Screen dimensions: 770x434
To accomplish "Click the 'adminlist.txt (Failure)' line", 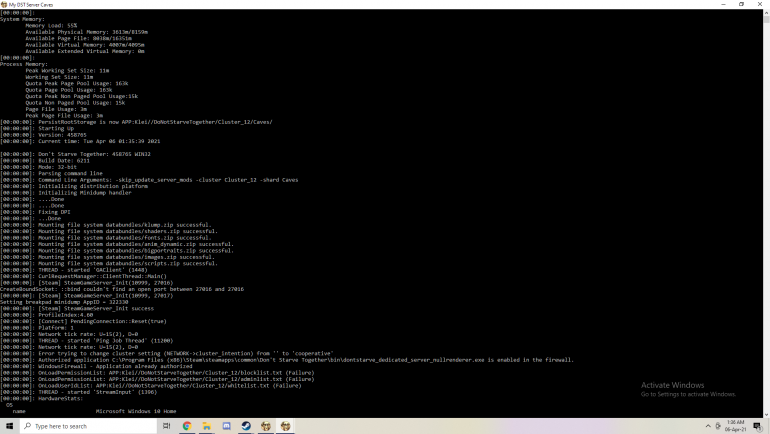I will (x=157, y=379).
